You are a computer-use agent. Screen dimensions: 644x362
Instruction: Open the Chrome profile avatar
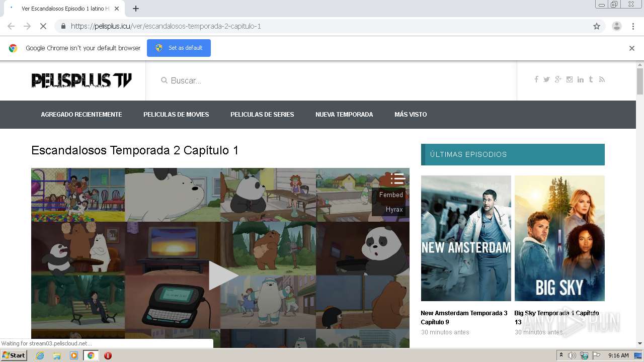click(616, 26)
